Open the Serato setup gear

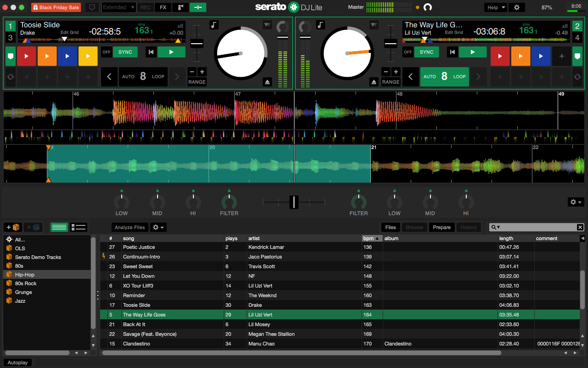[x=517, y=7]
